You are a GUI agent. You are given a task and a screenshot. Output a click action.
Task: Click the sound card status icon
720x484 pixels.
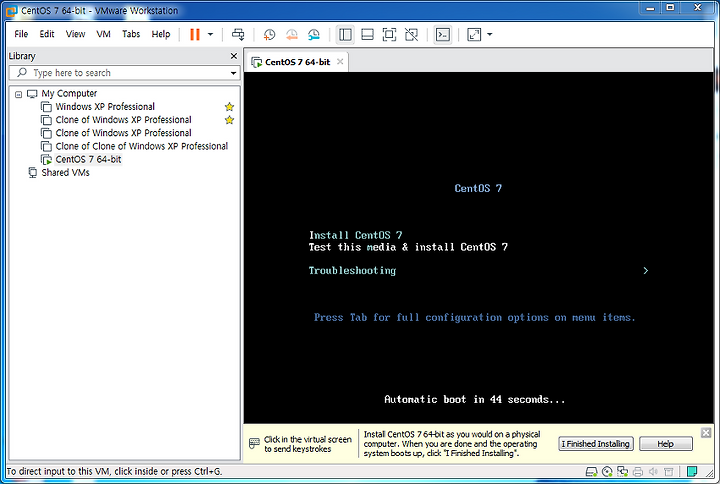[653, 472]
